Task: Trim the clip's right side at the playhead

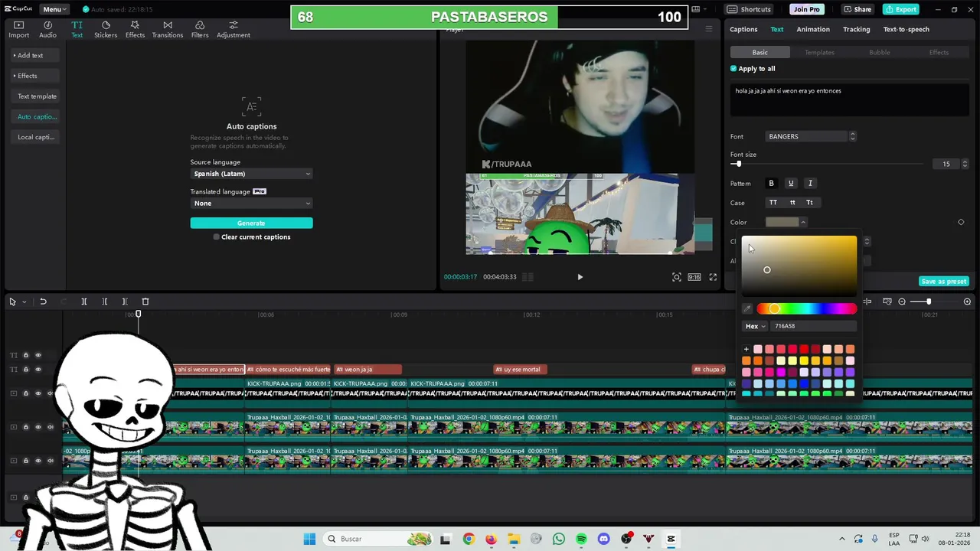Action: pyautogui.click(x=125, y=302)
